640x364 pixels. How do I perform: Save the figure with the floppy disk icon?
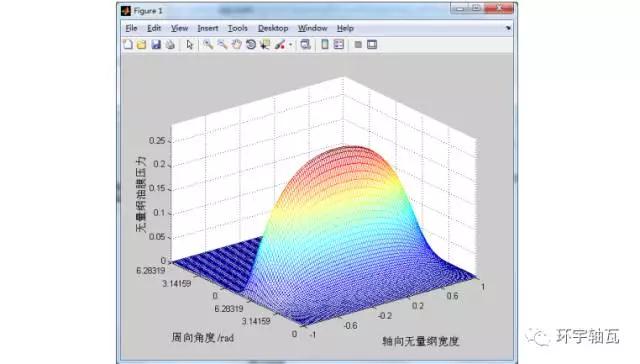click(156, 44)
